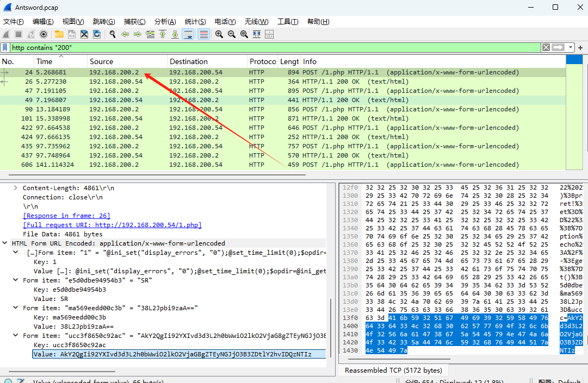Open the 帮助(H) menu
Screen dimensions: 588x383
click(x=318, y=22)
